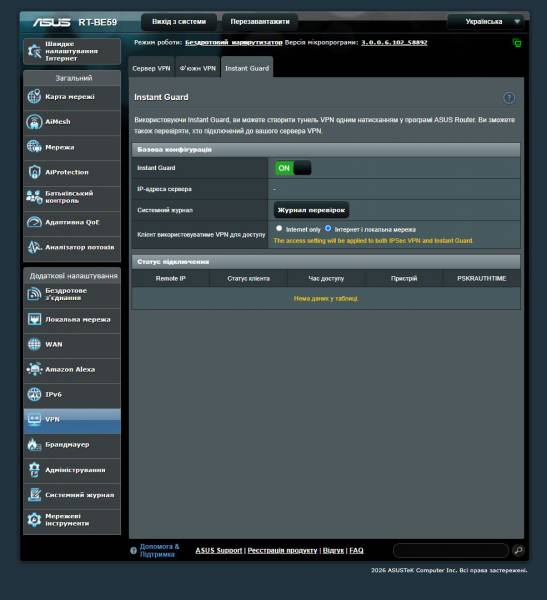Open the FAQ footer link
This screenshot has width=547, height=600.
[356, 550]
